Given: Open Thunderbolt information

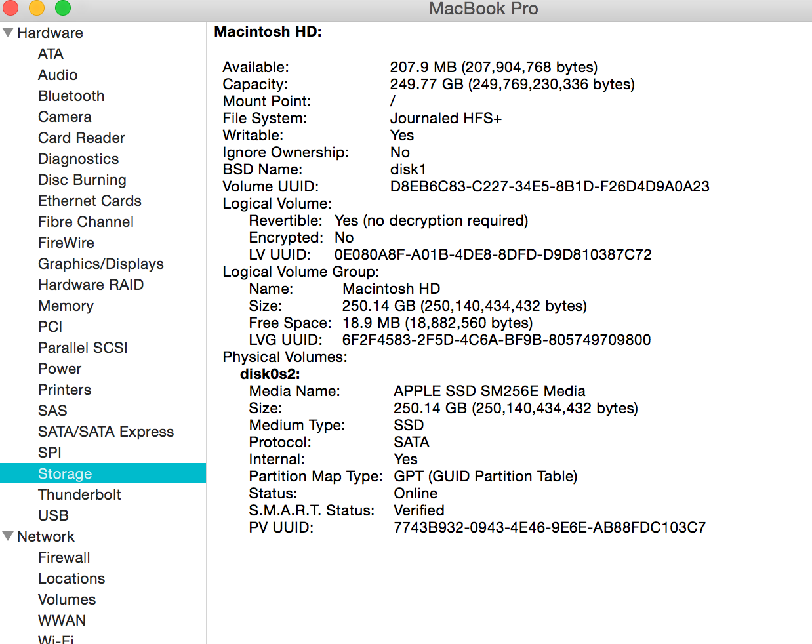Looking at the screenshot, I should pyautogui.click(x=79, y=494).
